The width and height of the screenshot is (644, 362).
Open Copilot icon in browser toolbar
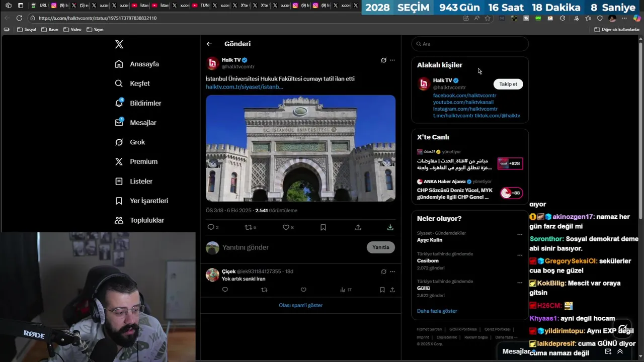coord(637,18)
